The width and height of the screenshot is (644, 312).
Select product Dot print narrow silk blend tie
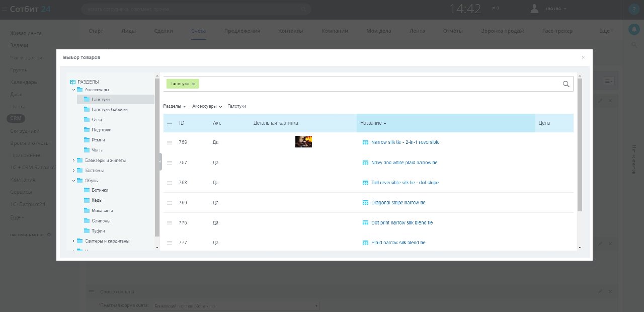(x=402, y=222)
